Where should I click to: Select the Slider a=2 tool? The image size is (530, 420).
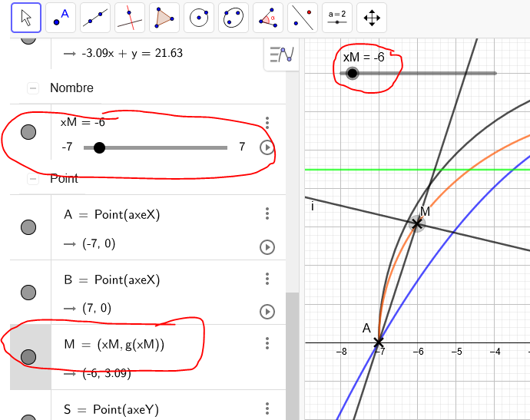(x=337, y=18)
